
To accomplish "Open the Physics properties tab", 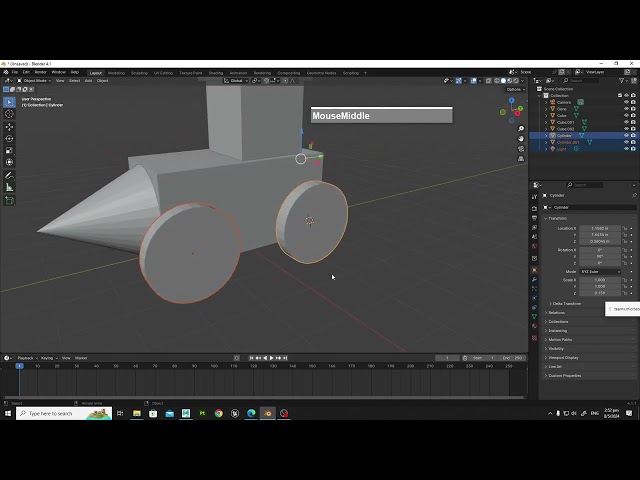I will [x=534, y=298].
